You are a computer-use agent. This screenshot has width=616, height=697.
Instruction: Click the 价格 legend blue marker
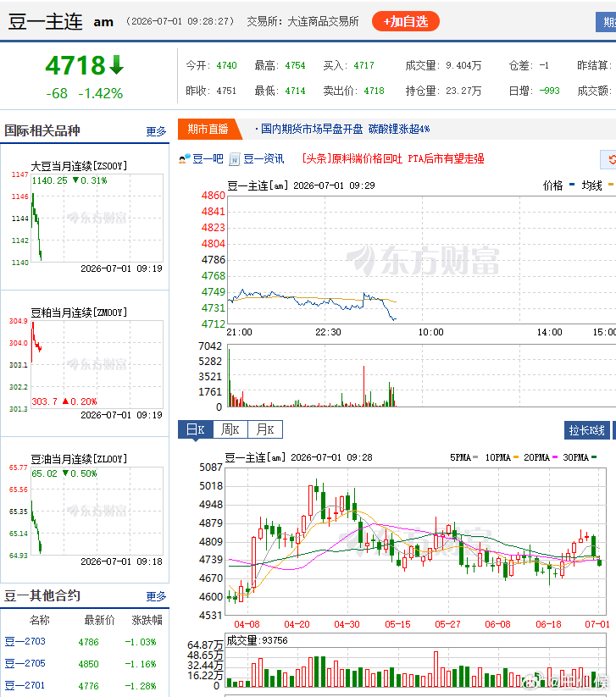572,184
